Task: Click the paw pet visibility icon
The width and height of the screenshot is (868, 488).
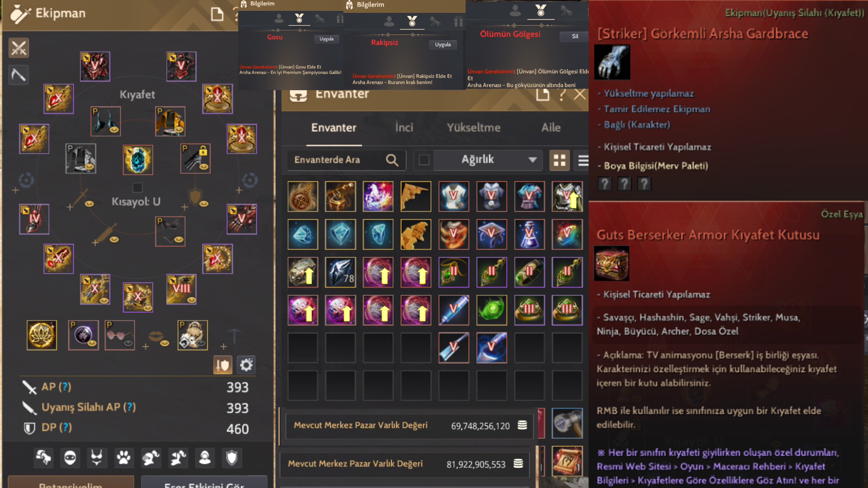Action: point(124,458)
